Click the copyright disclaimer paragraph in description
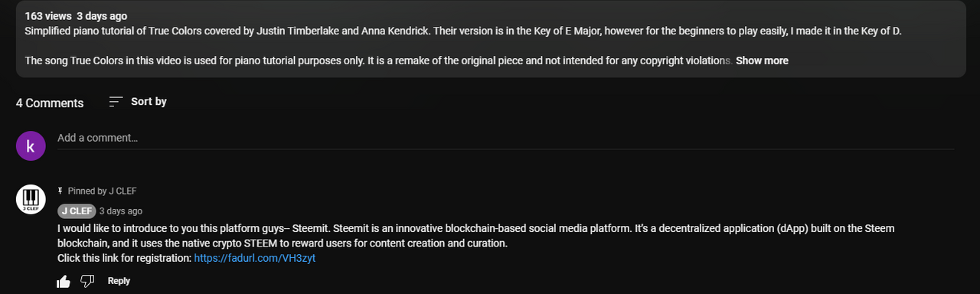This screenshot has height=294, width=980. pyautogui.click(x=379, y=60)
